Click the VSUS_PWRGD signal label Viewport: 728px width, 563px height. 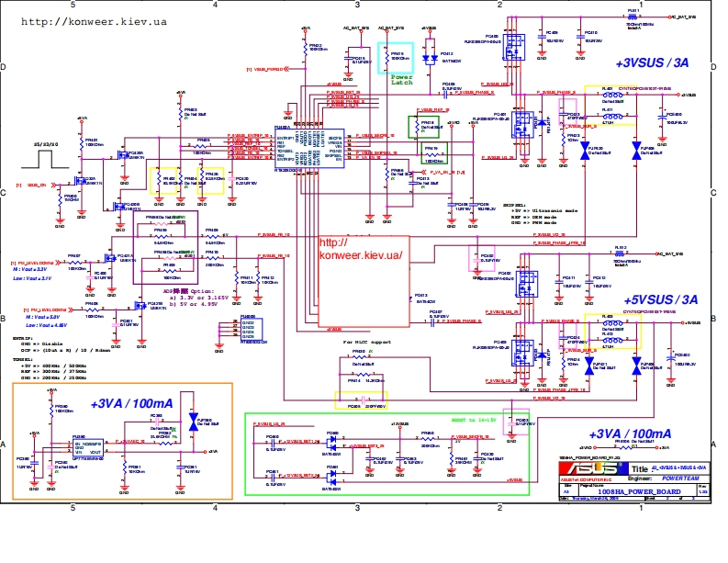(264, 70)
